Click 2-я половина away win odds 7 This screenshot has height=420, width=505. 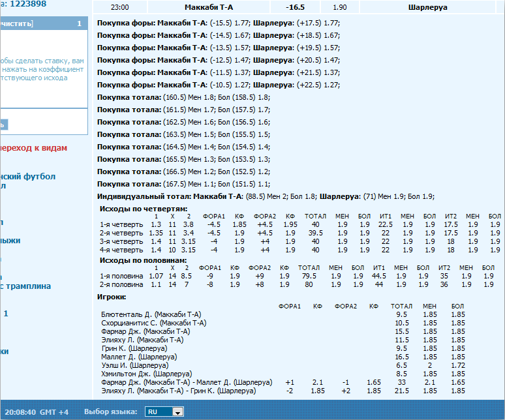coord(187,284)
